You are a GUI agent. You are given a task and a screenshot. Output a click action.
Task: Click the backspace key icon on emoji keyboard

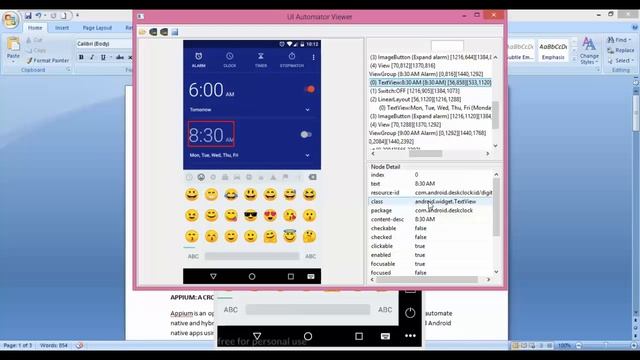coord(312,177)
